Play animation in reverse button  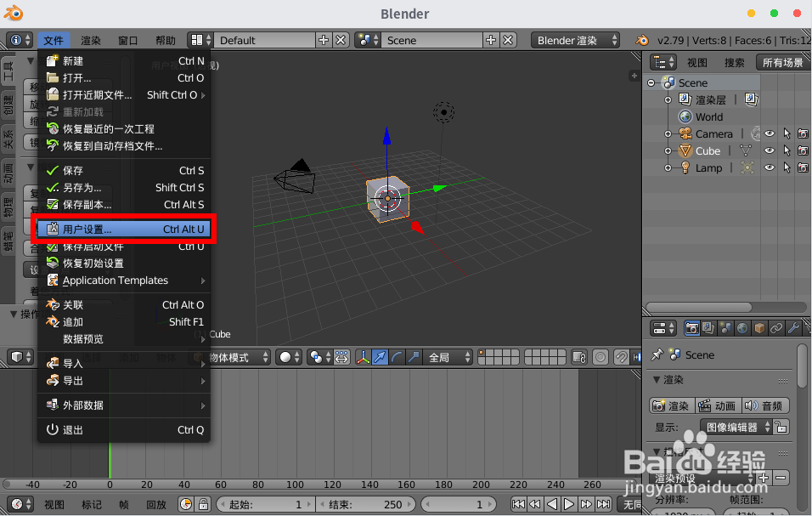coord(552,504)
